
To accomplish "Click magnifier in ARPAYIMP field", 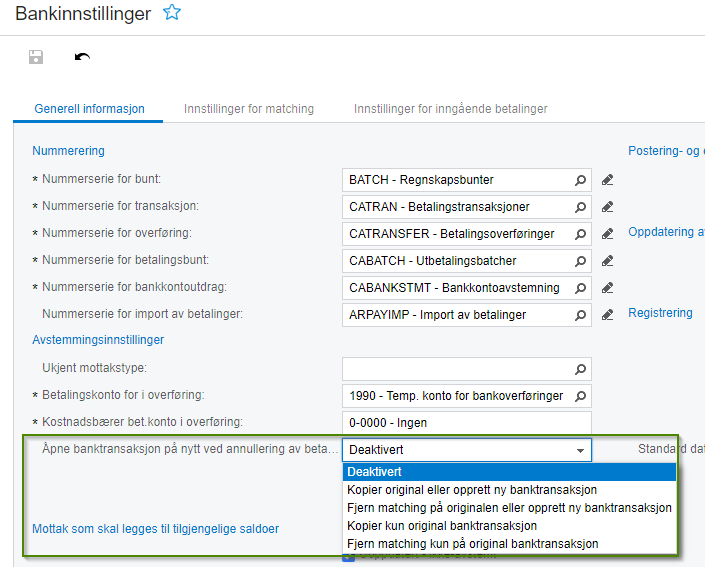I will pyautogui.click(x=580, y=315).
